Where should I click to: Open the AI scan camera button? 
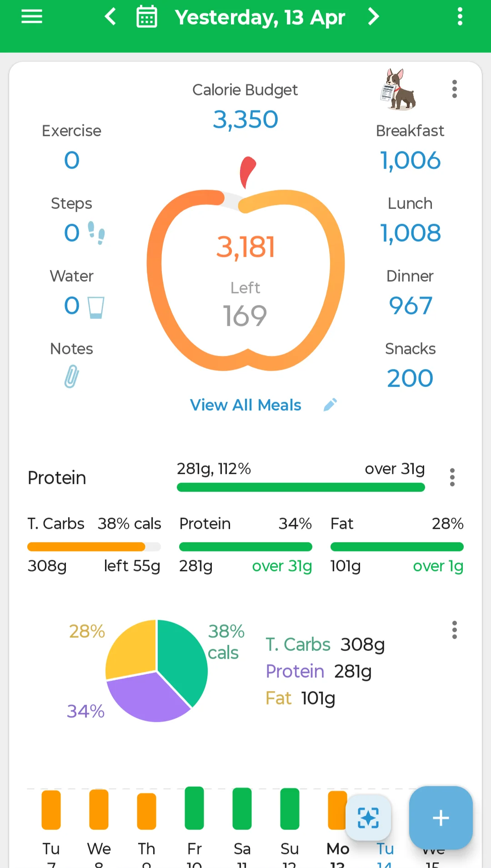point(368,818)
